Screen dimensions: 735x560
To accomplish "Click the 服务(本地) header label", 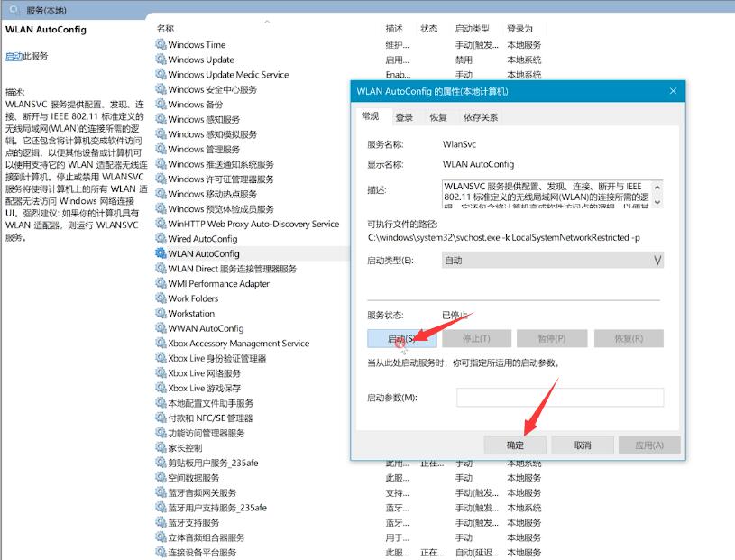I will click(x=46, y=10).
